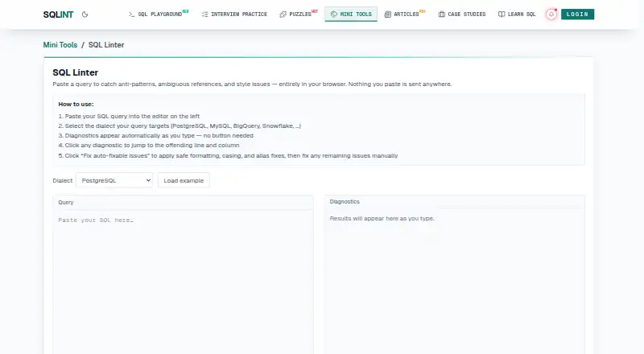Go to Interview Practice
The height and width of the screenshot is (354, 644).
pyautogui.click(x=234, y=14)
